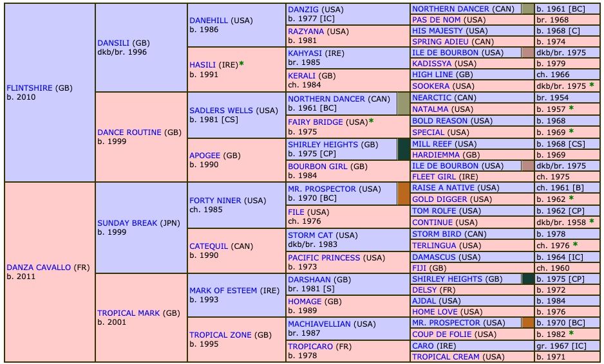Open KAHYASI (IRE) link
Screen dimensions: 604x364
click(x=305, y=53)
